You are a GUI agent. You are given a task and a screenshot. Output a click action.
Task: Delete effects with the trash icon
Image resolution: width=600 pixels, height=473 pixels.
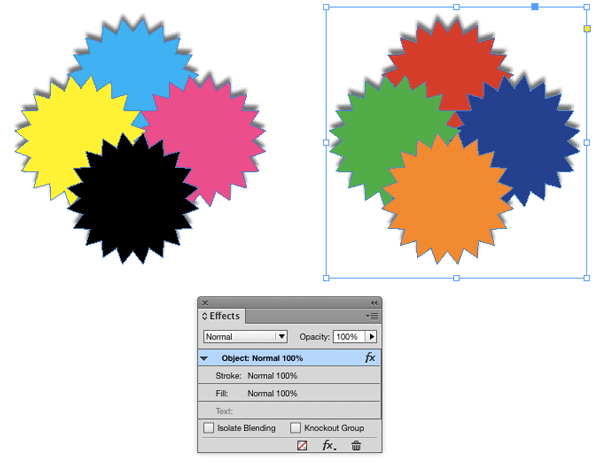tap(356, 445)
